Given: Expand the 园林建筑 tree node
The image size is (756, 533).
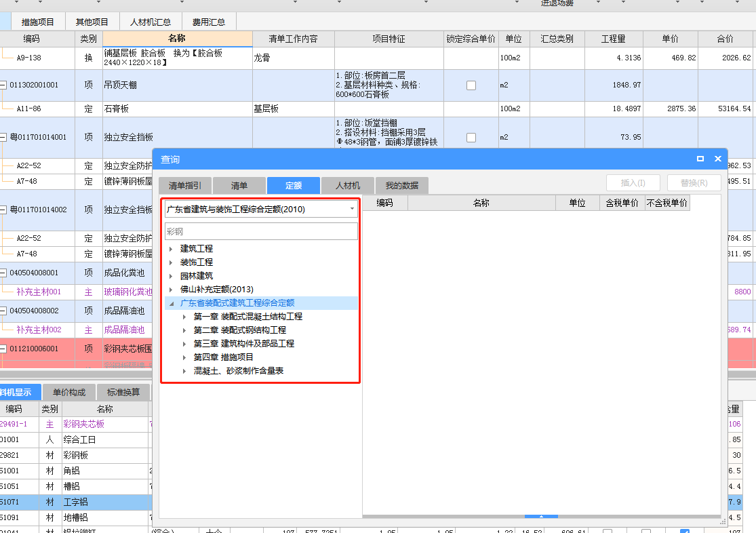Looking at the screenshot, I should pyautogui.click(x=171, y=276).
